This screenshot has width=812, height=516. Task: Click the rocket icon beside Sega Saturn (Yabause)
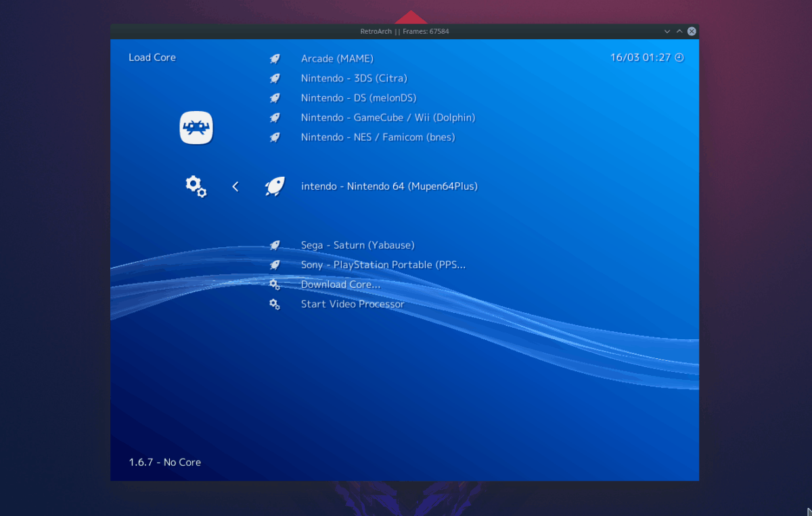coord(275,245)
